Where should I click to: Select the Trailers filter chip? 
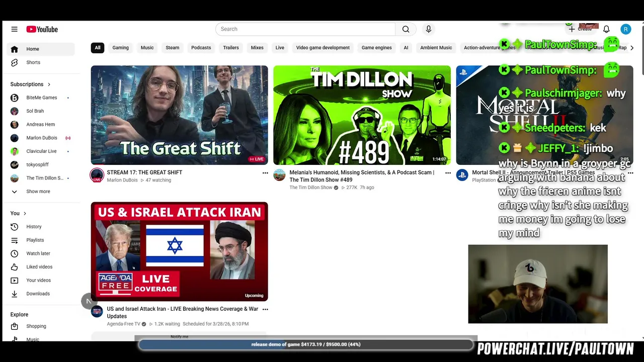point(231,48)
